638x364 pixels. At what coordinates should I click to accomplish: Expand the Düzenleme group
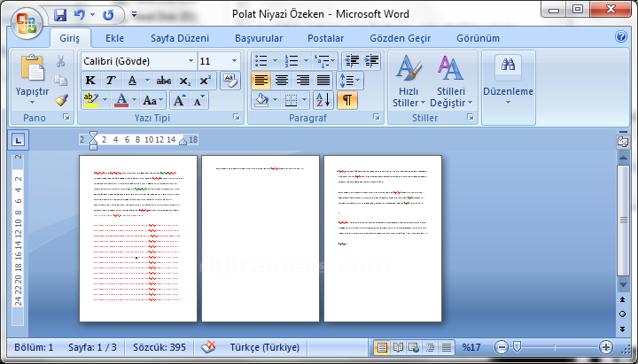[509, 87]
